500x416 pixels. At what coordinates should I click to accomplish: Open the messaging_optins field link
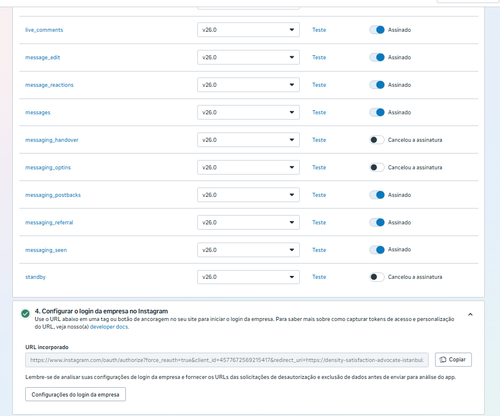pyautogui.click(x=48, y=167)
